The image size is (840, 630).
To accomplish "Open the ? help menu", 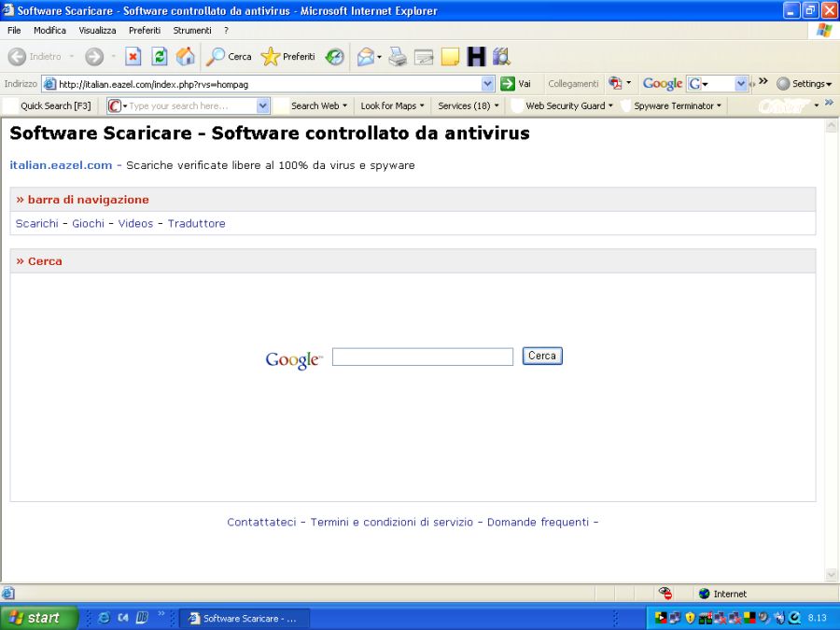I will (226, 31).
